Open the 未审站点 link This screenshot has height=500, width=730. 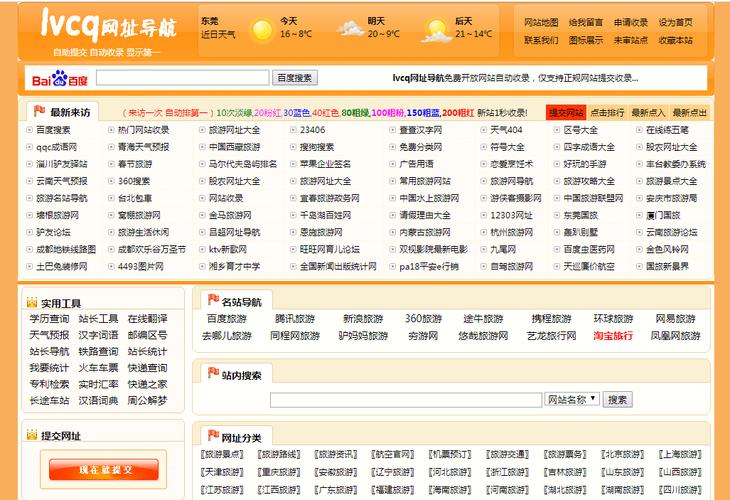click(630, 41)
